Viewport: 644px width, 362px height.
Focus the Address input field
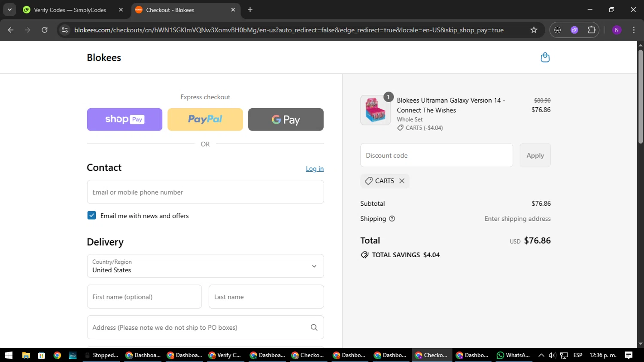pos(205,327)
